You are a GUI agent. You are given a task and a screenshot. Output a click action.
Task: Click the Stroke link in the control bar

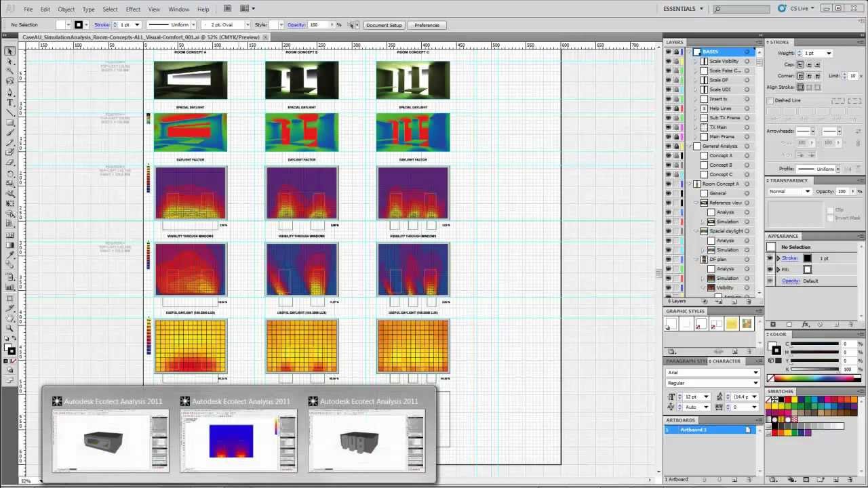101,25
